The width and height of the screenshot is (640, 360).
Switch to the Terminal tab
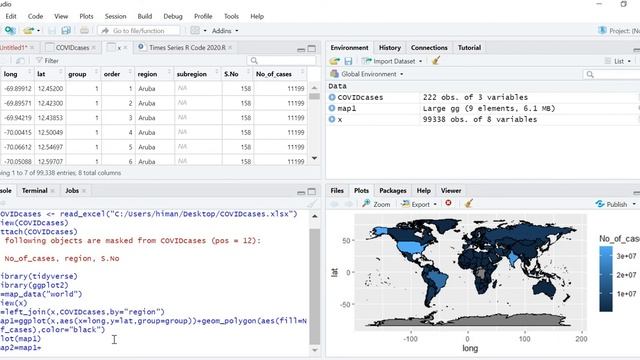click(x=35, y=191)
